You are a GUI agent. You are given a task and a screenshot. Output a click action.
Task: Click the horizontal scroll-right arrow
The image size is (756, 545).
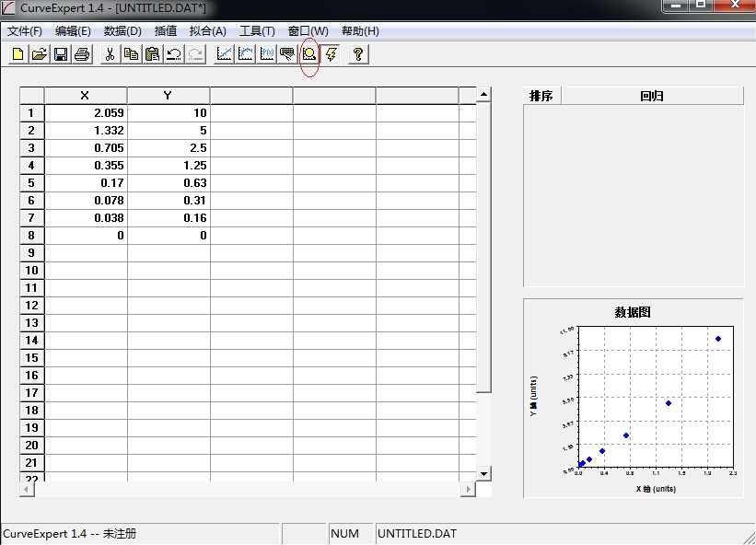468,490
